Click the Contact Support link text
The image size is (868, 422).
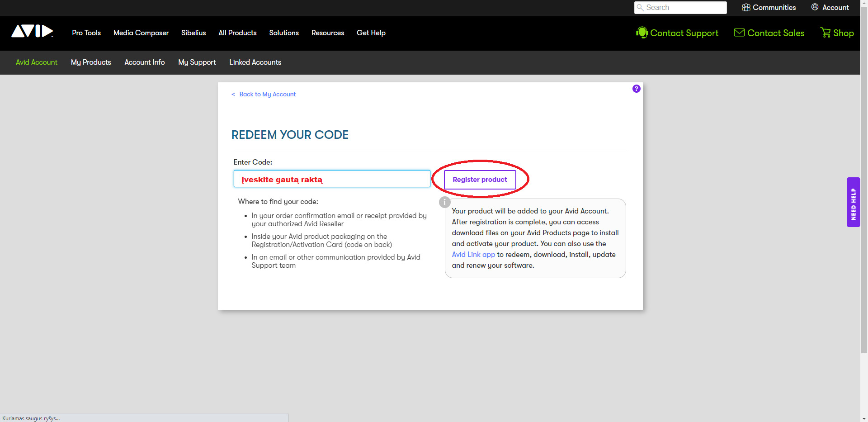coord(684,33)
